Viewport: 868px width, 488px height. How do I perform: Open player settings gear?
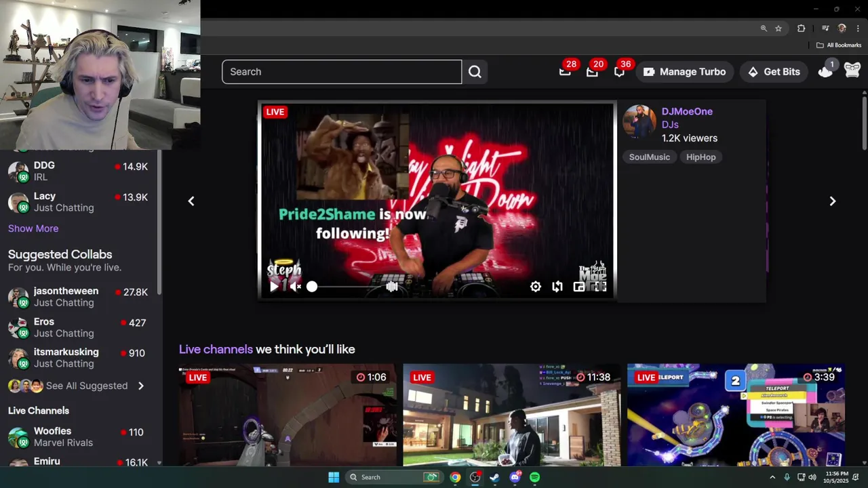pyautogui.click(x=536, y=287)
